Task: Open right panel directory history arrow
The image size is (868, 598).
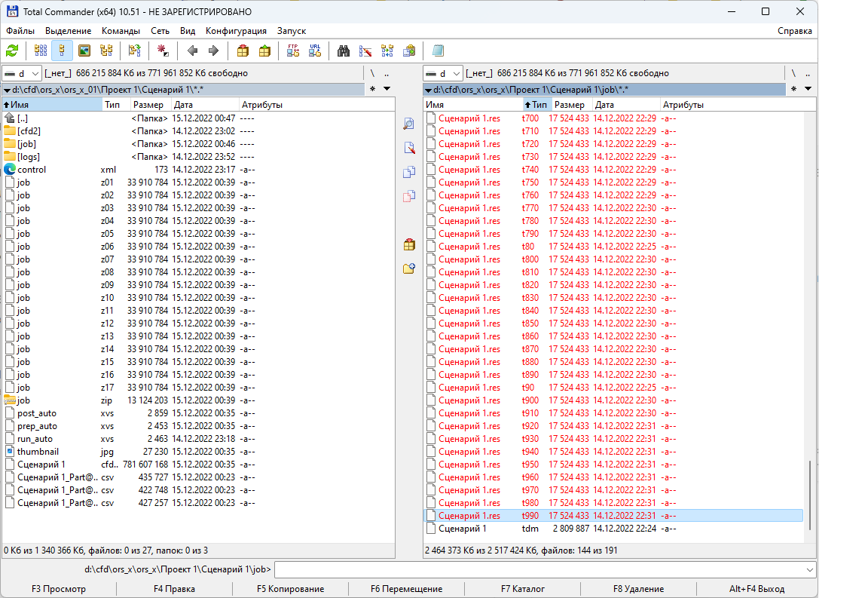Action: coord(808,89)
